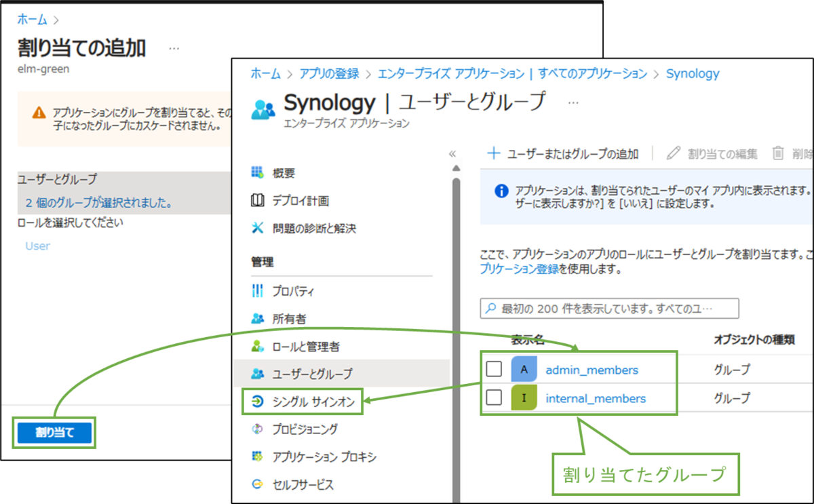Click アプリの登録 breadcrumb link
This screenshot has height=504, width=814.
click(328, 73)
